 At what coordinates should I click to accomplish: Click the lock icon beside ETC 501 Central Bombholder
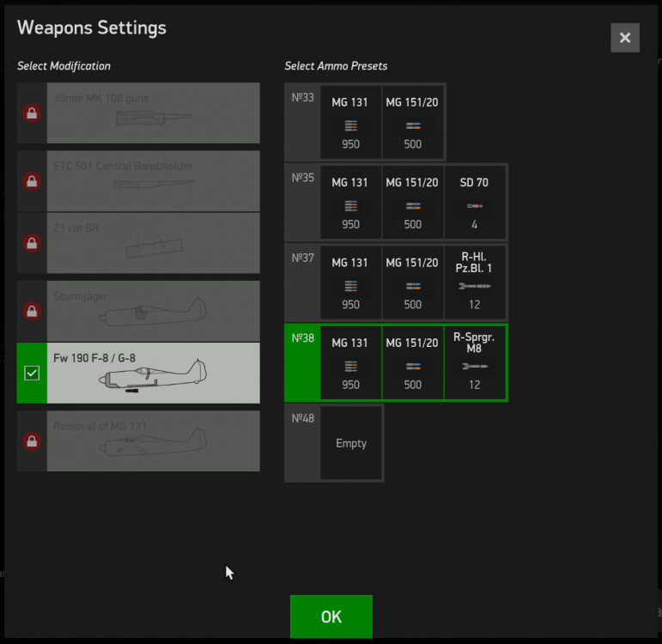pyautogui.click(x=32, y=181)
